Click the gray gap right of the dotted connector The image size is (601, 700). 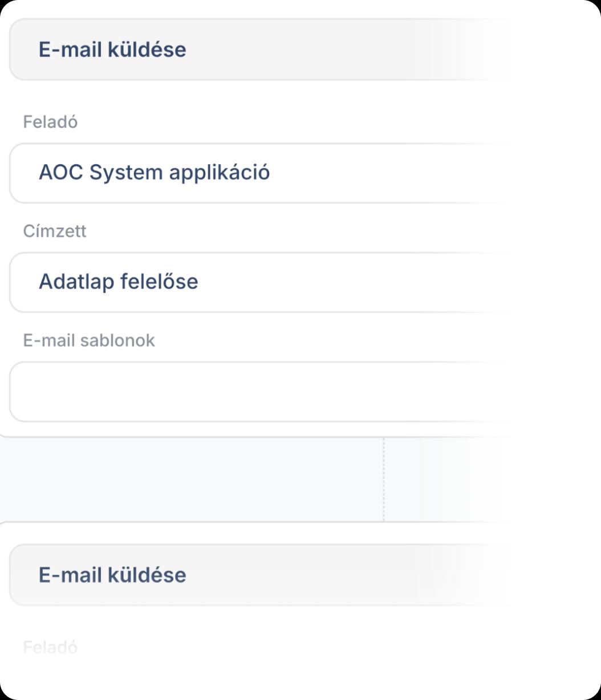coord(485,479)
